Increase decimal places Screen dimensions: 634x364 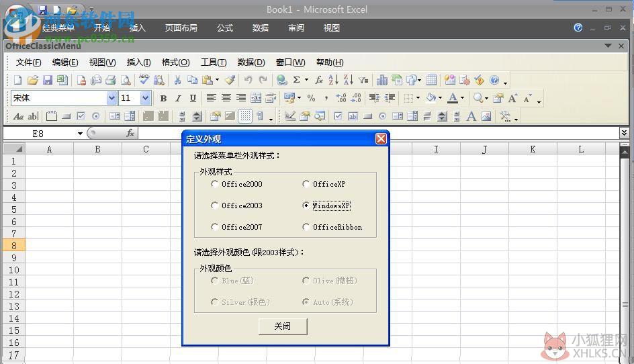341,98
